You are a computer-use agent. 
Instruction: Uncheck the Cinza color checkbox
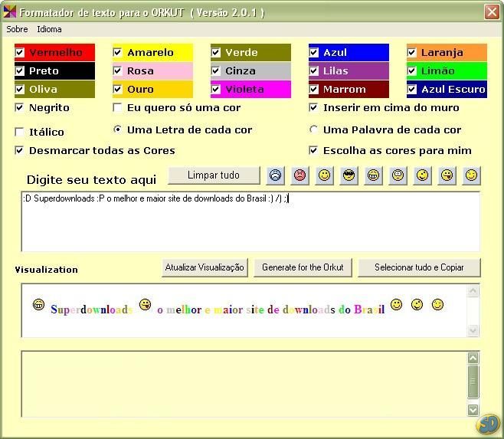point(216,70)
